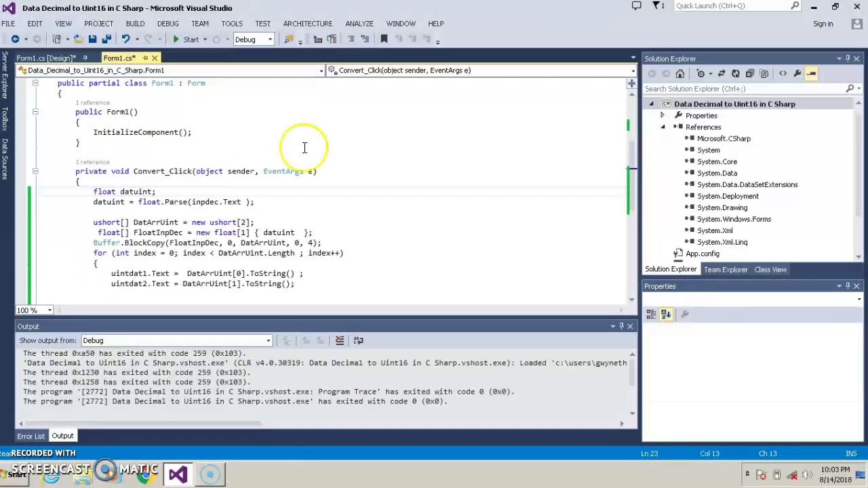Open the BUILD menu

click(x=135, y=24)
